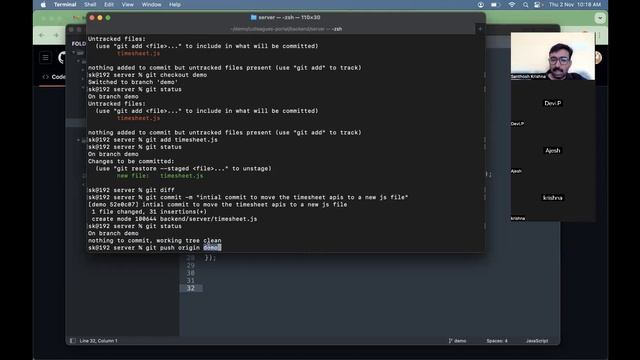Click line number 31 in editor gutter

191,280
